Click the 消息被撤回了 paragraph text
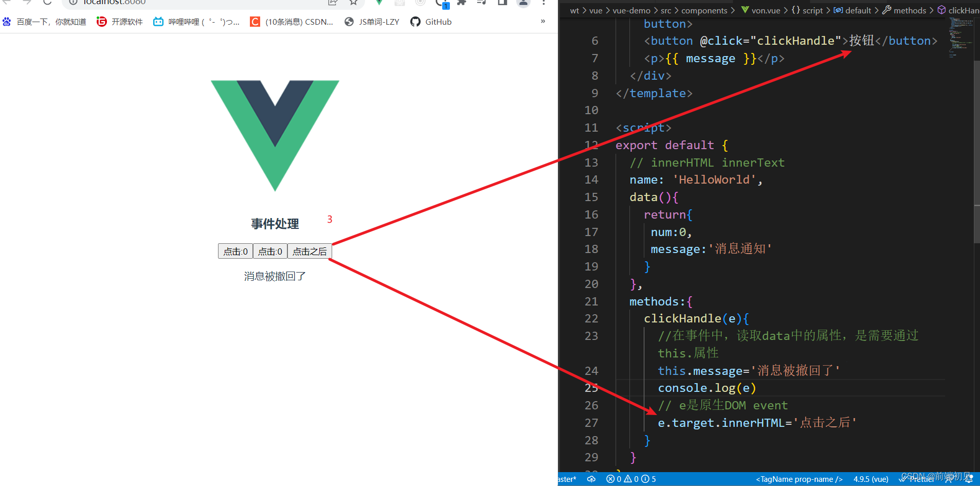Image resolution: width=980 pixels, height=486 pixels. pyautogui.click(x=275, y=276)
